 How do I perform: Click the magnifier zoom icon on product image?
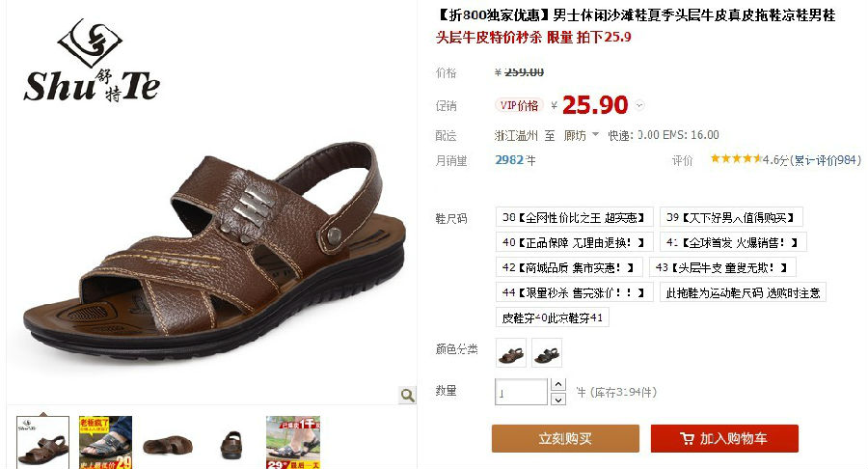[x=407, y=395]
